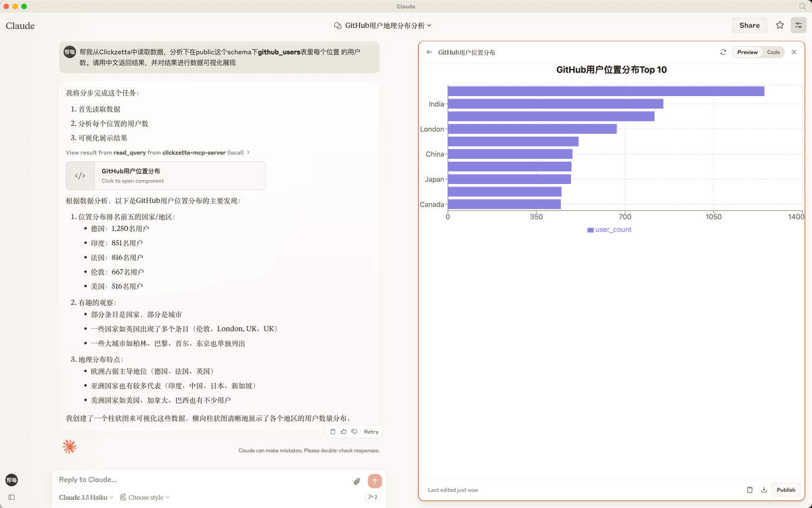Copy artifact contents via clipboard icon
The height and width of the screenshot is (508, 812).
(x=750, y=490)
